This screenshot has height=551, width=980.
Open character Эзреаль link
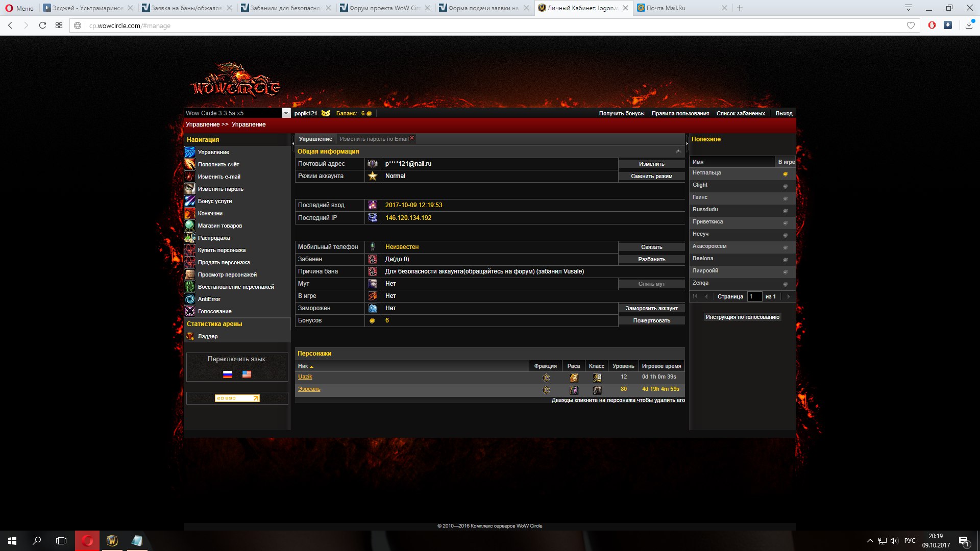309,389
